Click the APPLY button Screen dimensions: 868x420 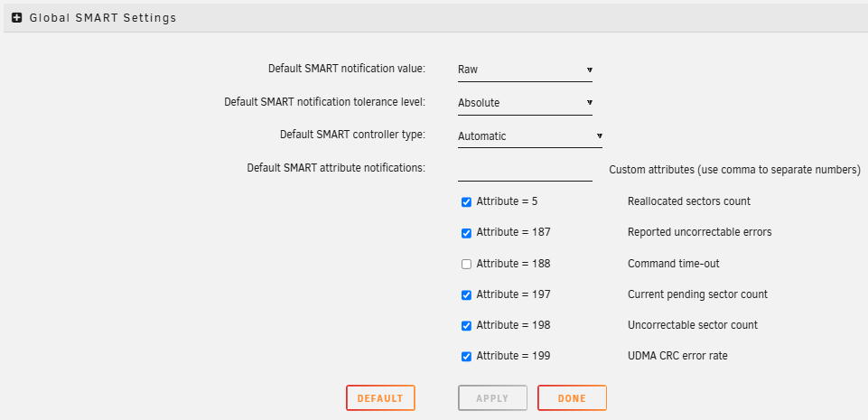[x=492, y=398]
